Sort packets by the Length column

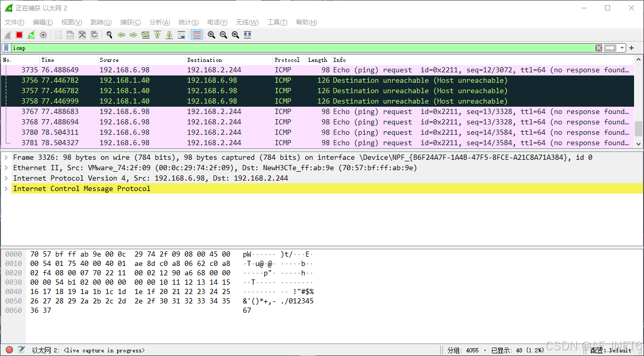318,60
